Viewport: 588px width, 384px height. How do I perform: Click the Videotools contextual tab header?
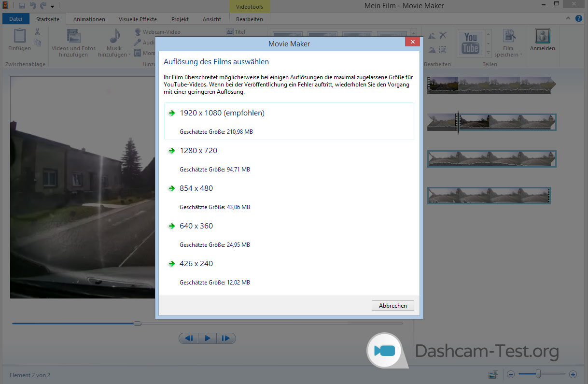tap(250, 7)
